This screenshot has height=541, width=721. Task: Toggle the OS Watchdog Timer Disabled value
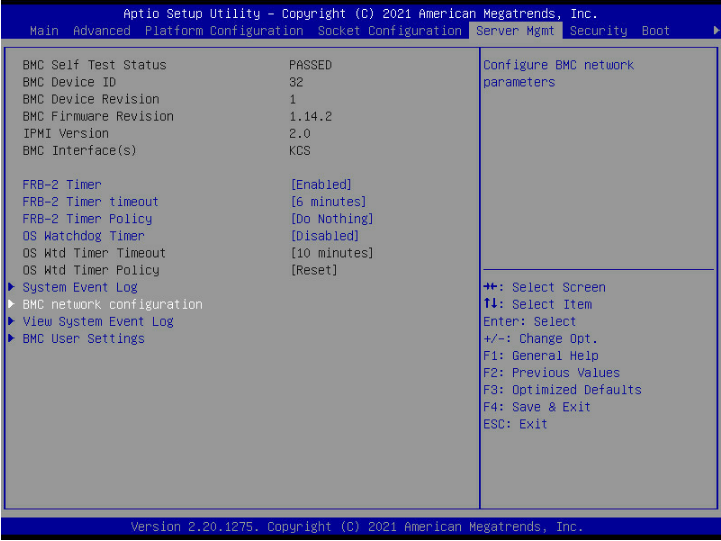tap(324, 236)
